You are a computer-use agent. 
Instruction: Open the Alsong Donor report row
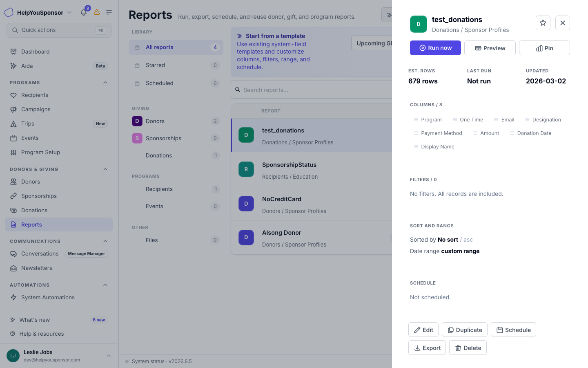[x=312, y=238]
